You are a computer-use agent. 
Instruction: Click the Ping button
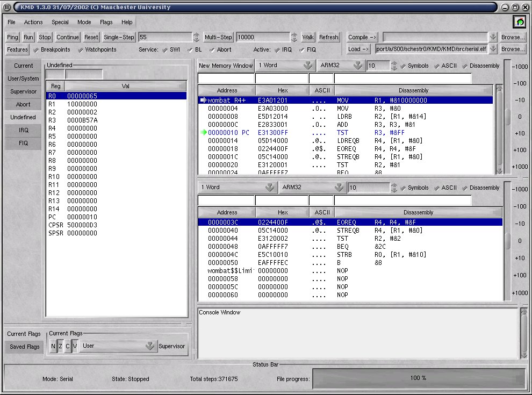coord(12,37)
